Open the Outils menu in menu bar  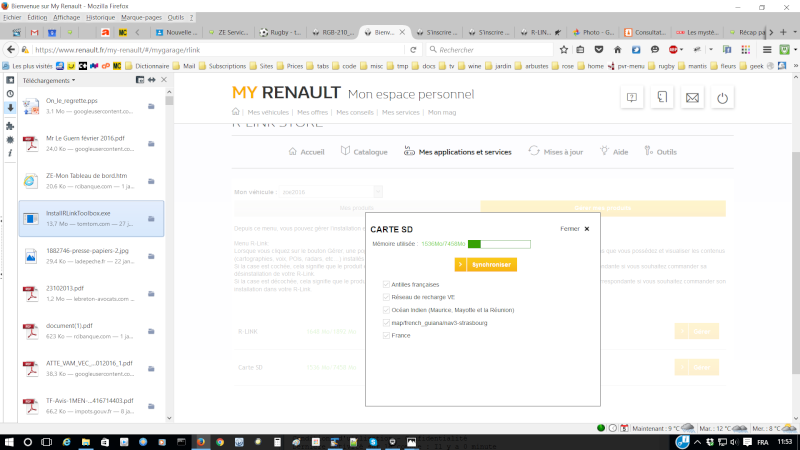click(x=176, y=17)
